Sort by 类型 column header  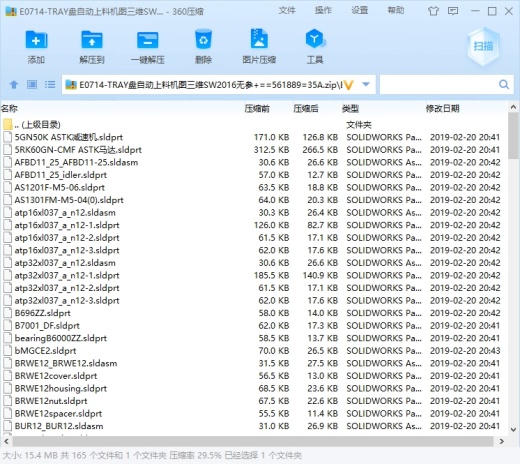tap(351, 109)
